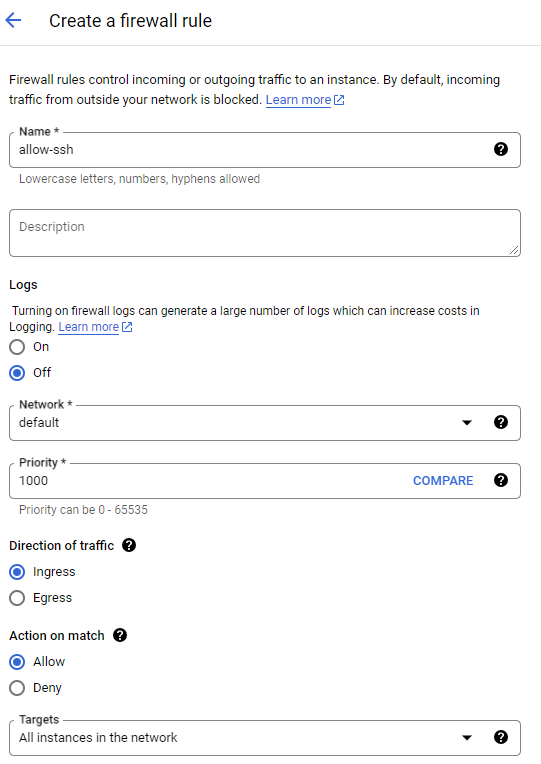This screenshot has width=541, height=764.
Task: Expand the Targets dropdown
Action: click(265, 738)
